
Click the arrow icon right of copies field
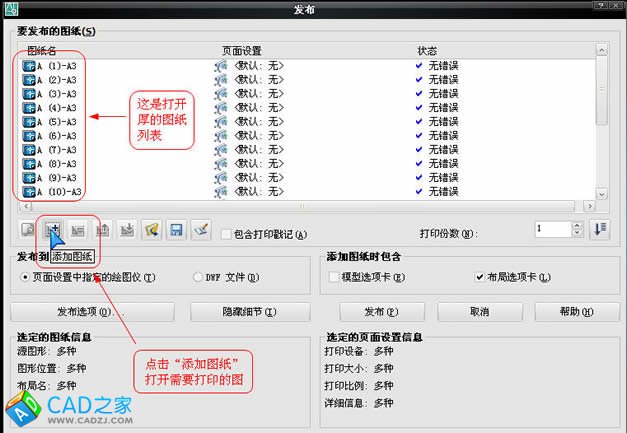click(600, 229)
